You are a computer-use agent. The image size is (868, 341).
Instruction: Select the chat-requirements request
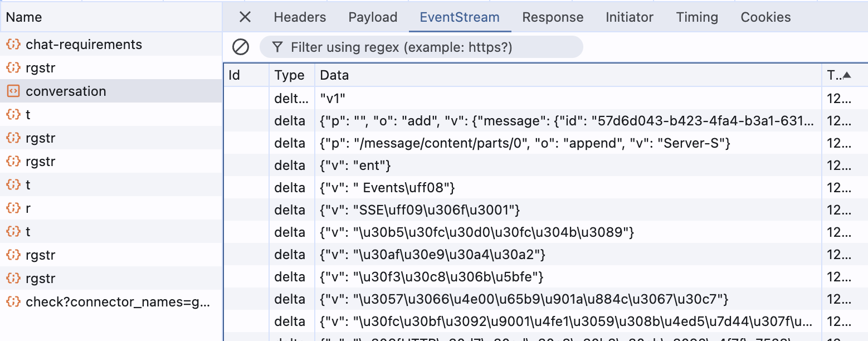84,45
